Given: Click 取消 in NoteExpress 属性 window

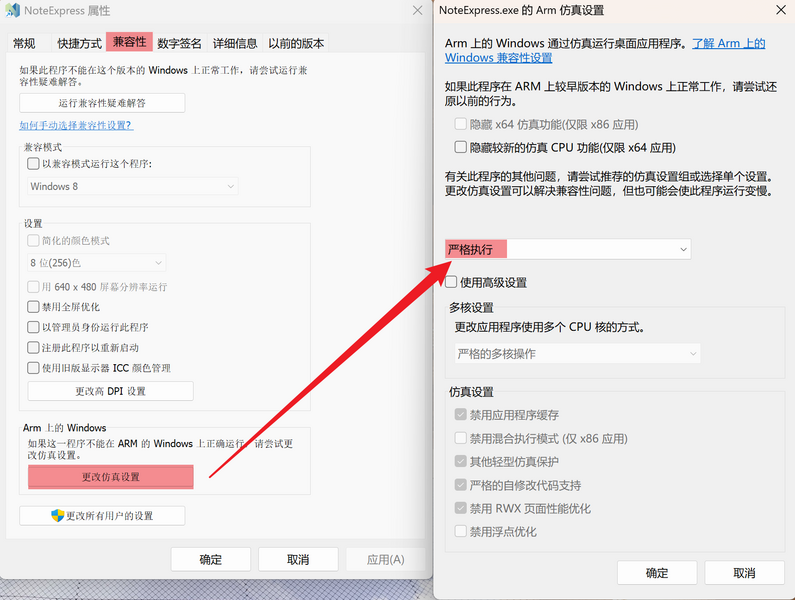Looking at the screenshot, I should point(298,559).
